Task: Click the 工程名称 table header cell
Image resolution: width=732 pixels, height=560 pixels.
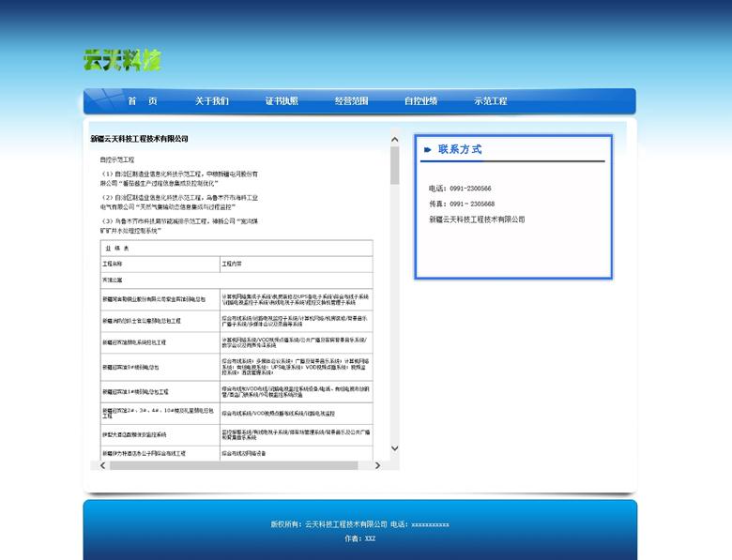Action: (113, 265)
